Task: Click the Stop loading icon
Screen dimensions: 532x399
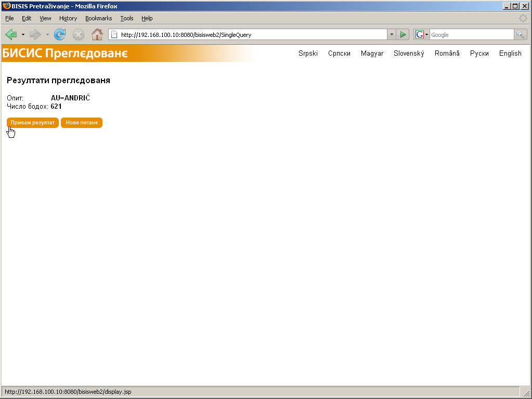Action: coord(79,35)
